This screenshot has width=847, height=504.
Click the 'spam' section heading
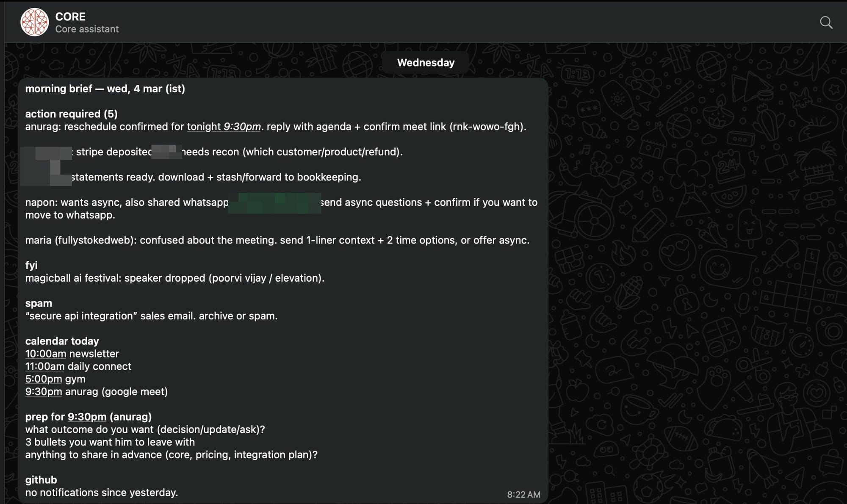(39, 303)
